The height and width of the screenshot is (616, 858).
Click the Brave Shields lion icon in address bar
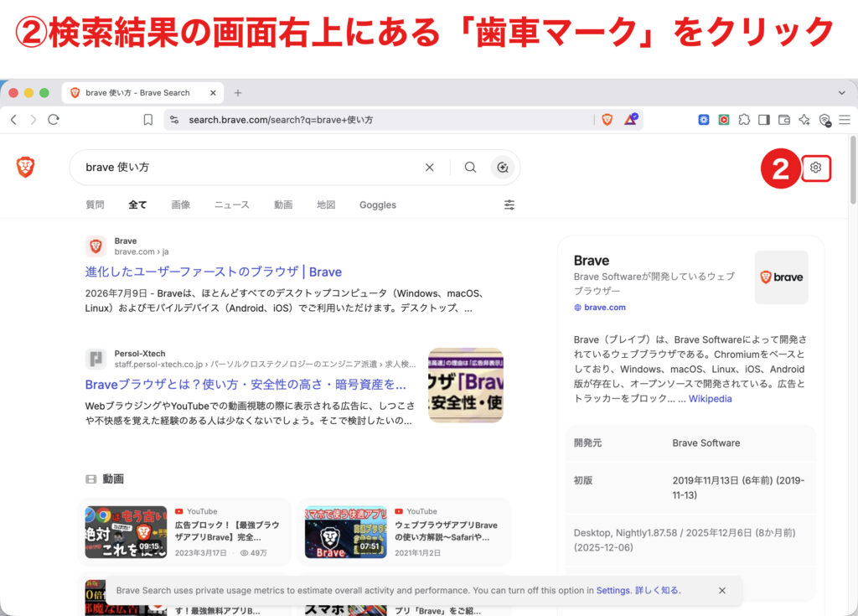pos(607,119)
